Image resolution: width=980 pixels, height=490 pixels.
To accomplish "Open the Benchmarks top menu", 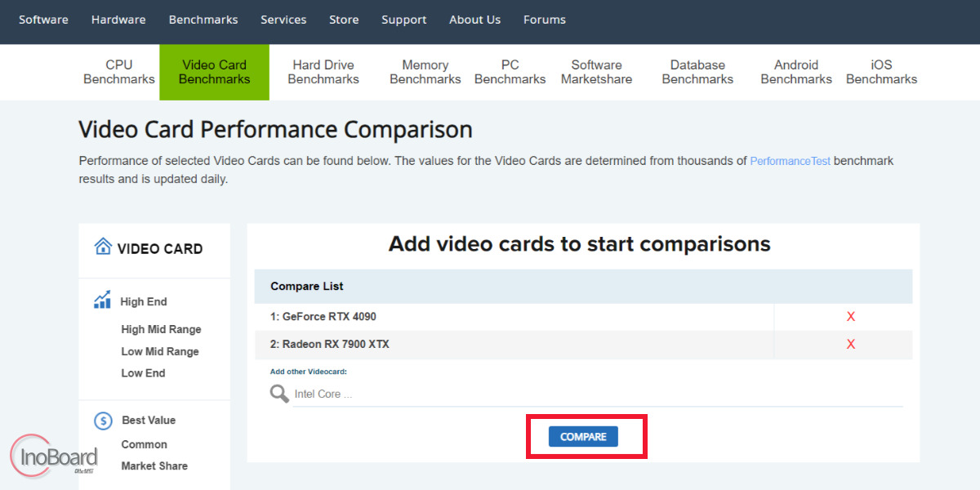I will coord(203,20).
